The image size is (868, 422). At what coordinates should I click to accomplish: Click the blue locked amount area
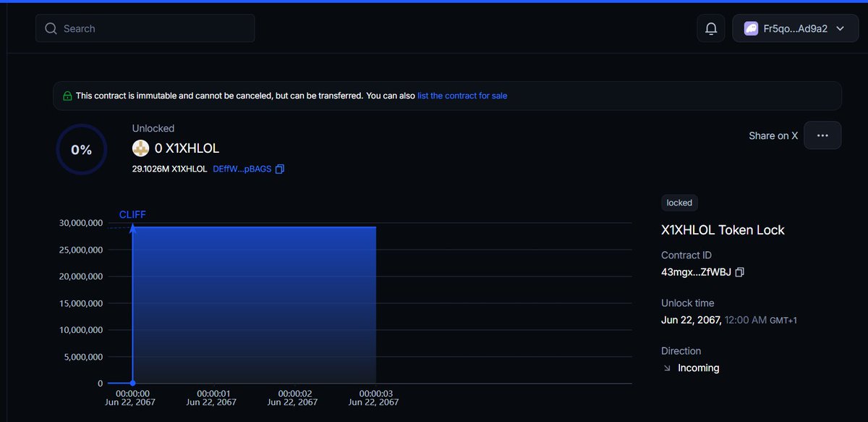coord(254,305)
